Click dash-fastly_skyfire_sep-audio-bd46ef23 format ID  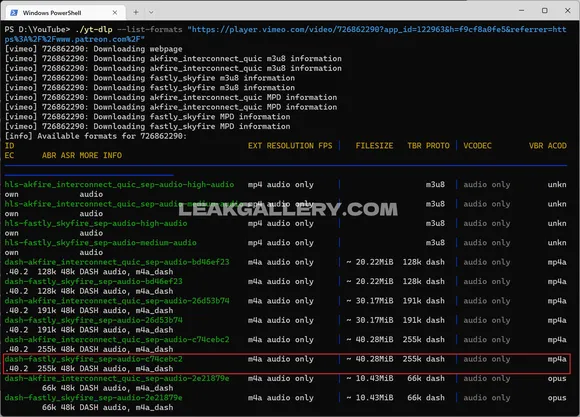(x=94, y=281)
